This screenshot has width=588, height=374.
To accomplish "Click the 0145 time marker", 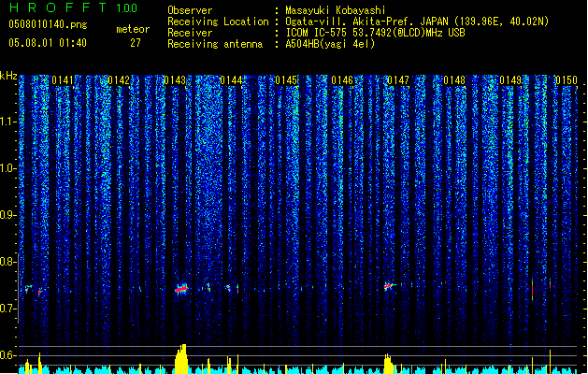I will [286, 80].
